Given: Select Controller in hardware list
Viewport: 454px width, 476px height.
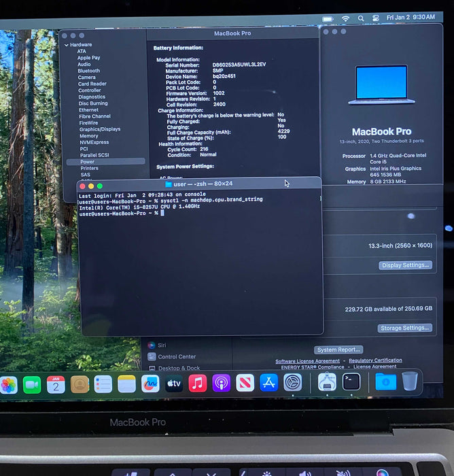Looking at the screenshot, I should click(90, 90).
